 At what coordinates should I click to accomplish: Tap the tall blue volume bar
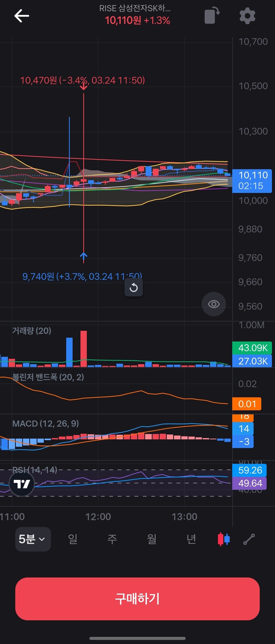(69, 352)
